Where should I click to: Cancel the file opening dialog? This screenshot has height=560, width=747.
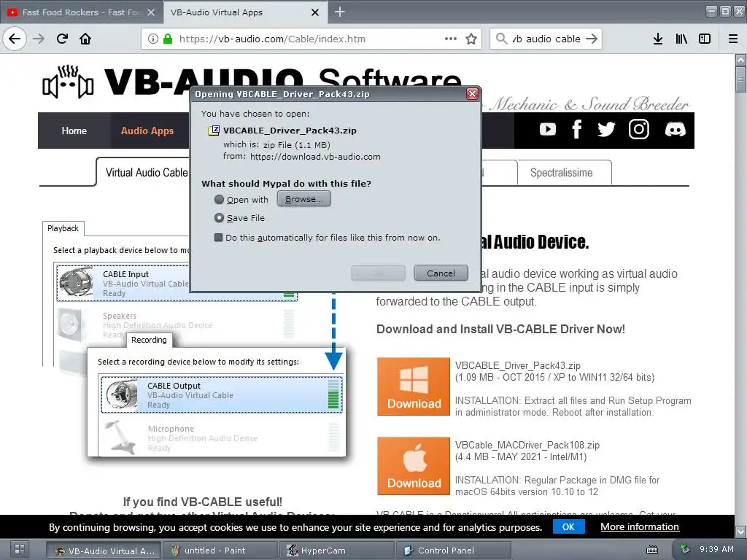click(x=441, y=273)
